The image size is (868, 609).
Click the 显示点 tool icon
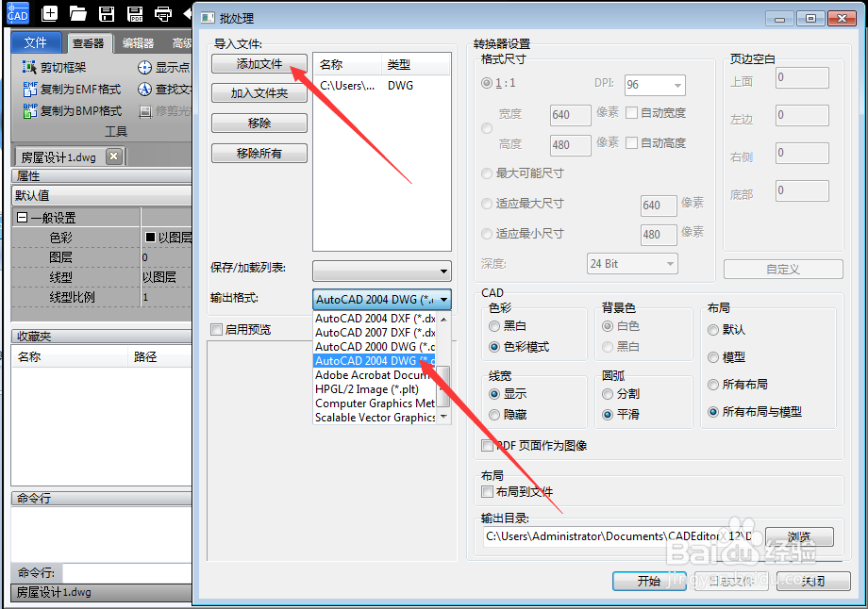[x=144, y=68]
